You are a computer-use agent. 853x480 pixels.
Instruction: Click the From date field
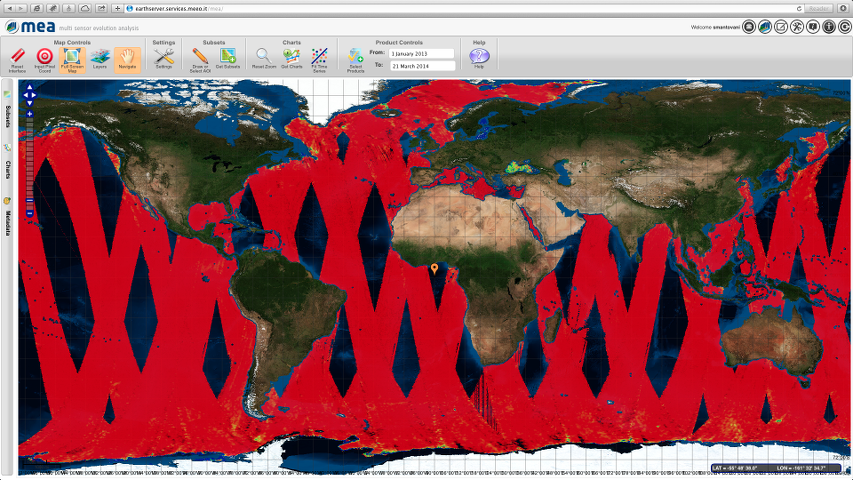tap(421, 53)
